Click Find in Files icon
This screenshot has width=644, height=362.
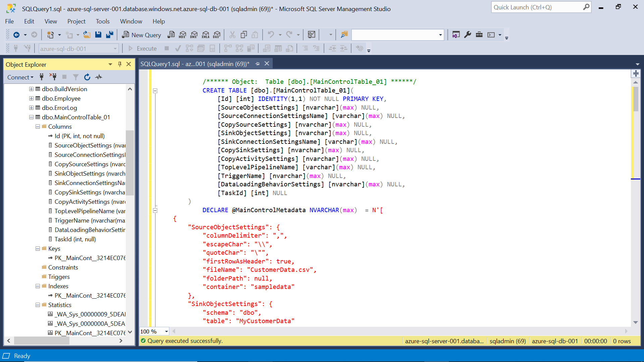pos(344,35)
